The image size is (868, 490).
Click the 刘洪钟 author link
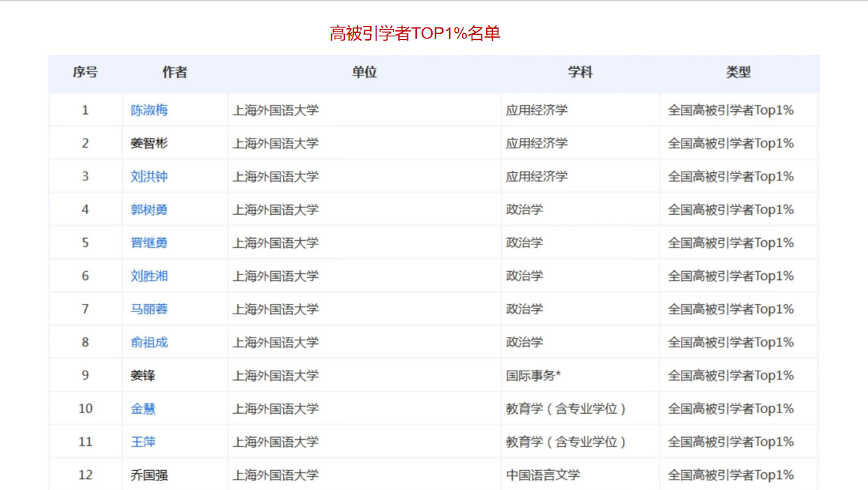click(149, 176)
